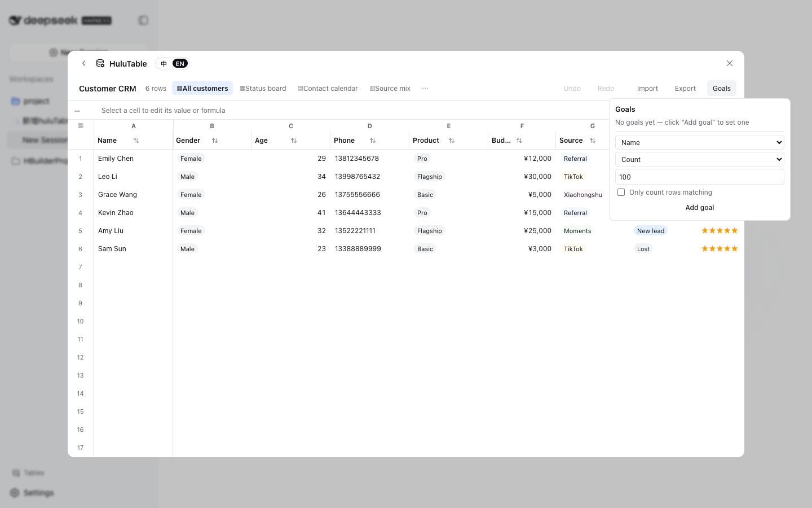Viewport: 812px width, 508px height.
Task: Click the Xiaohongshu source tag
Action: pos(583,195)
